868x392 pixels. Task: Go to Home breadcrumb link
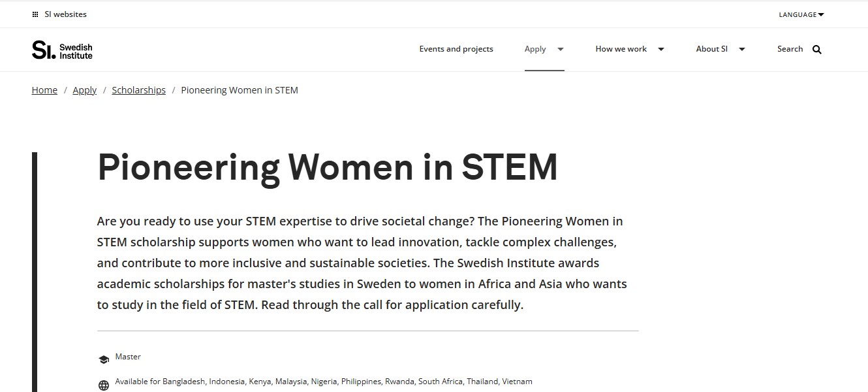[44, 90]
